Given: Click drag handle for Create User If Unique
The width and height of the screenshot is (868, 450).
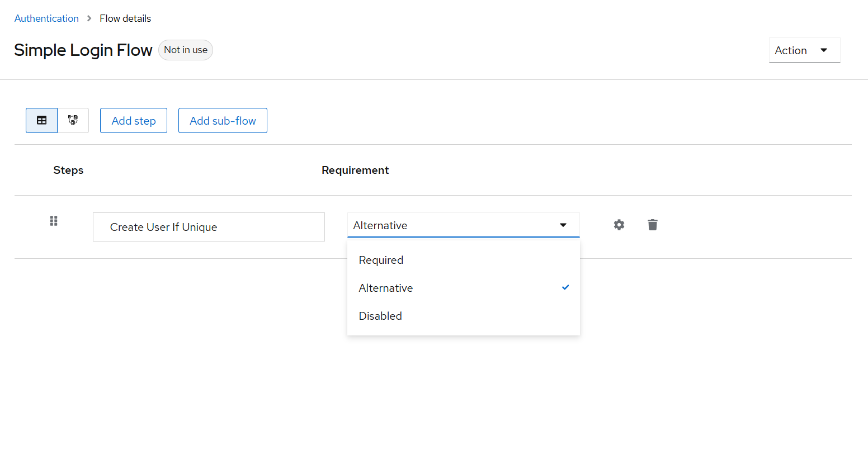Looking at the screenshot, I should (x=54, y=221).
